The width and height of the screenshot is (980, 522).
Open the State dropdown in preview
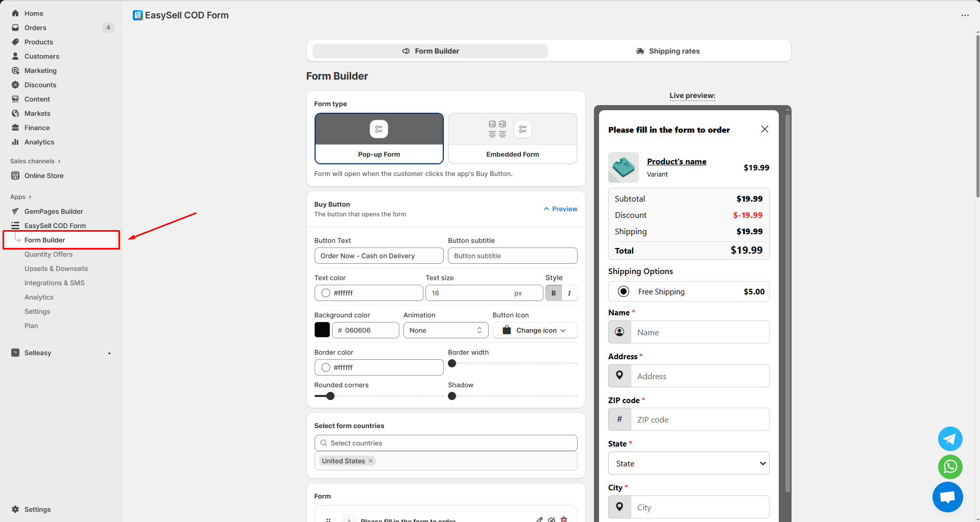688,463
